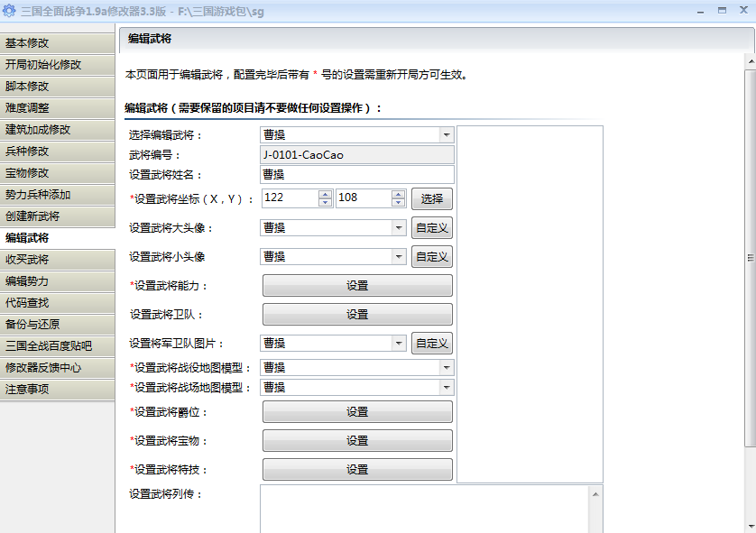Expand the 设置武将战役地图模型 dropdown
Viewport: 756px width, 533px height.
point(446,368)
